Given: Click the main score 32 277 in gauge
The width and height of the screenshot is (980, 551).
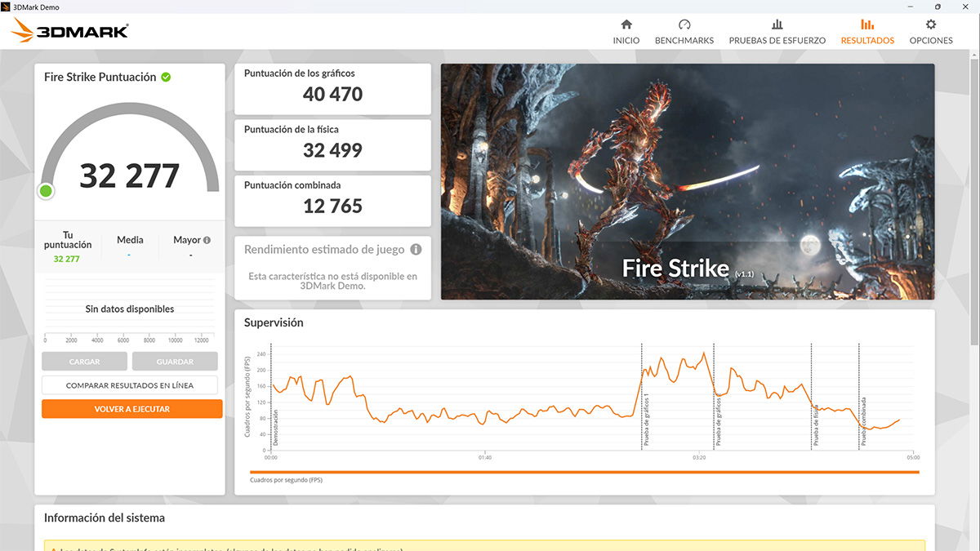Looking at the screenshot, I should point(130,176).
